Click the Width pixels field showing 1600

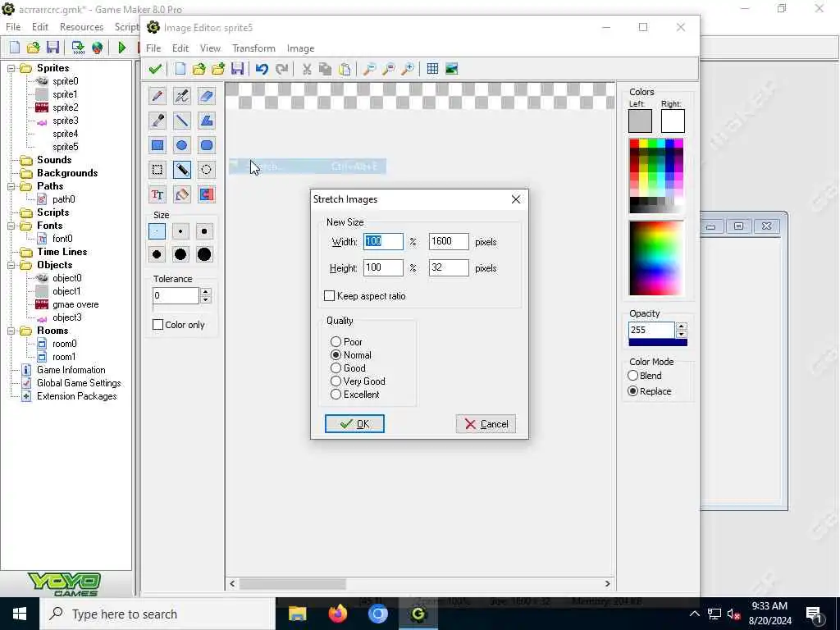tap(449, 242)
